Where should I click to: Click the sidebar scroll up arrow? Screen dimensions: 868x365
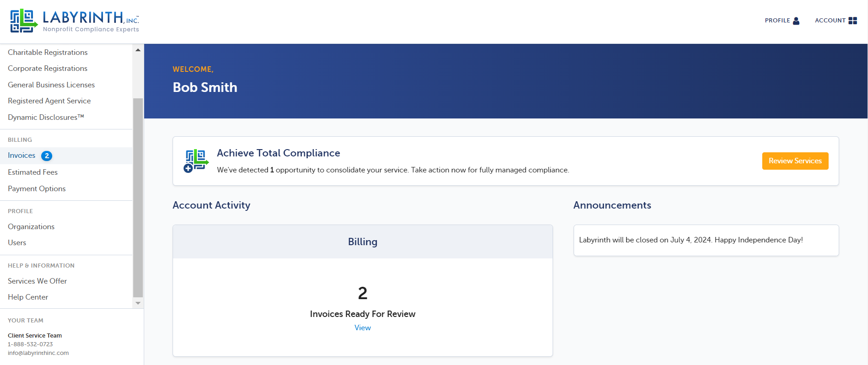138,50
